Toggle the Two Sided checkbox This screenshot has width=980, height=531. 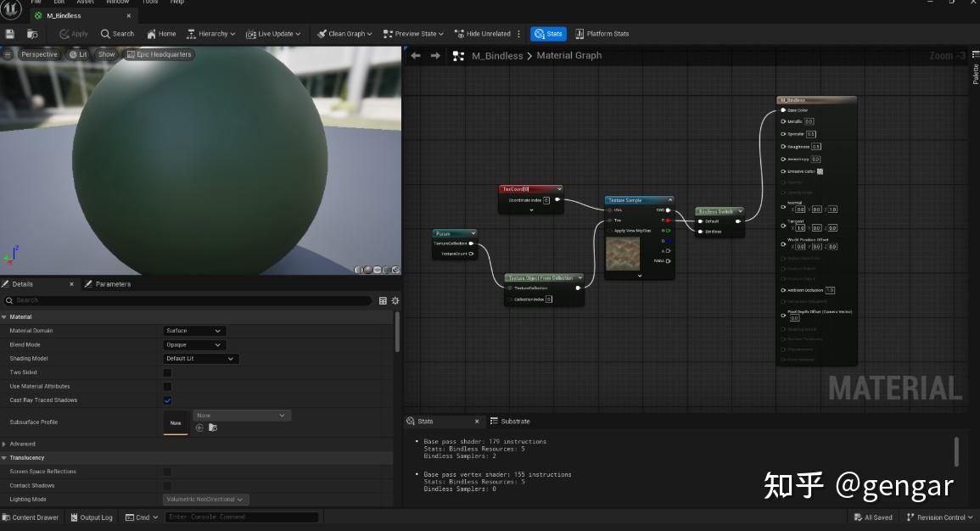(167, 373)
